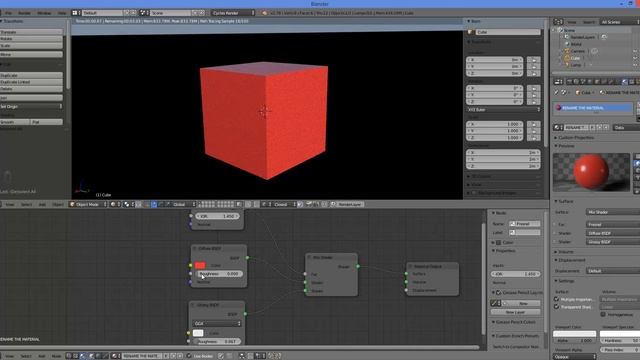Viewport: 640px width, 360px height.
Task: Click the Translate button in tool shelf
Action: pos(31,32)
